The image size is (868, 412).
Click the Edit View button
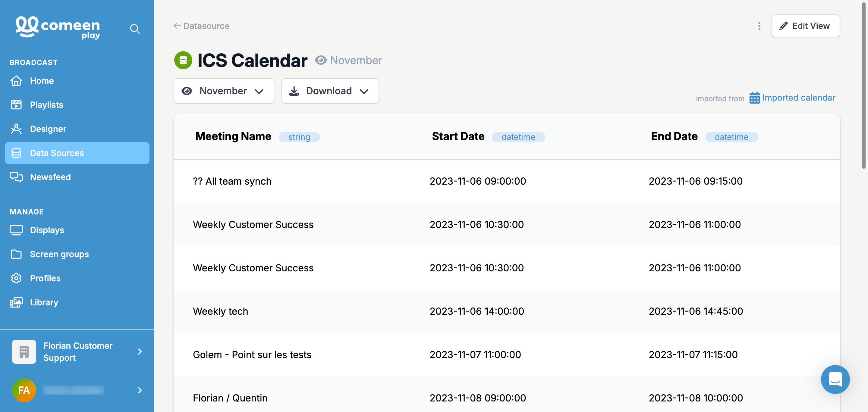[x=805, y=26]
